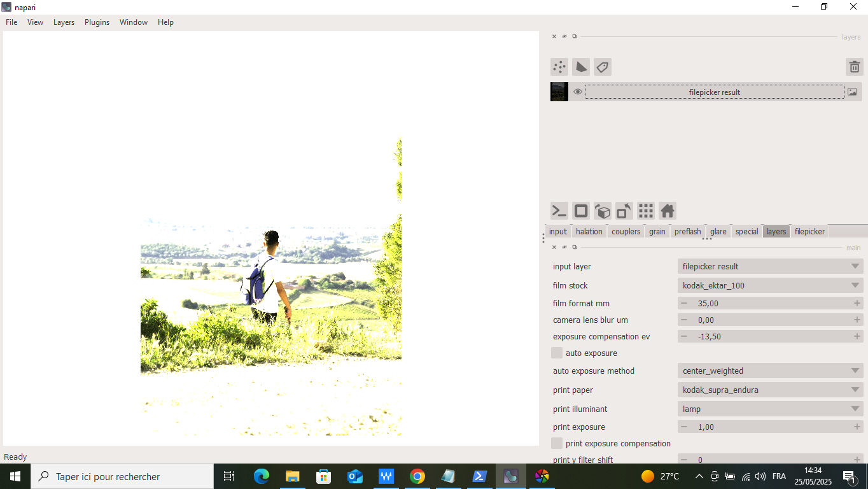Open the View menu

(35, 22)
